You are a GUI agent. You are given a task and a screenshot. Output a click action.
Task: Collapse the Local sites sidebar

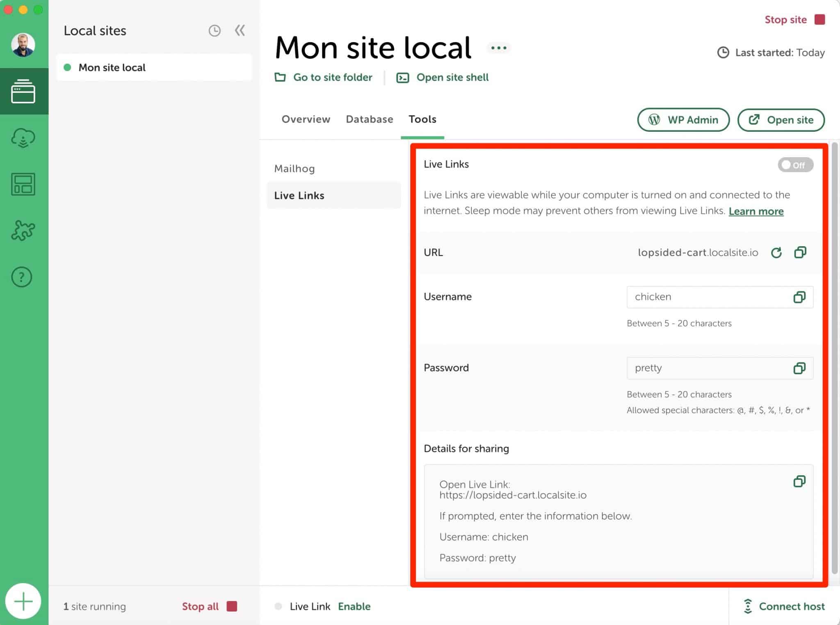point(240,30)
